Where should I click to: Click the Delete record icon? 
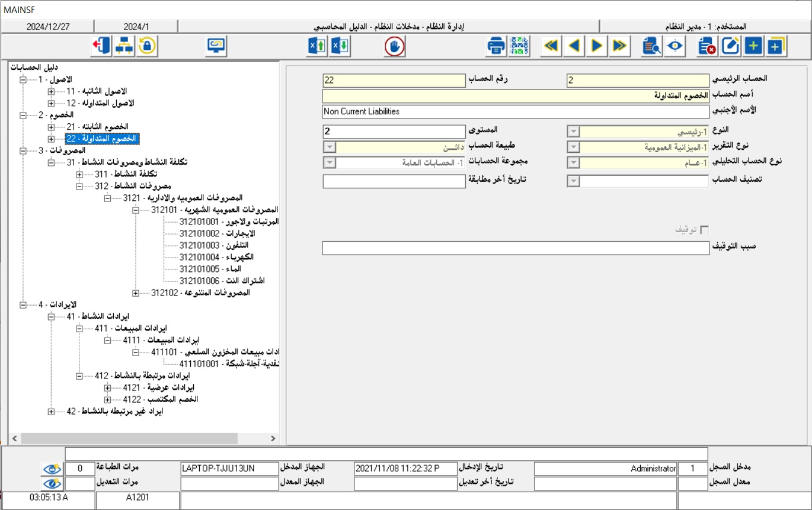[x=705, y=45]
